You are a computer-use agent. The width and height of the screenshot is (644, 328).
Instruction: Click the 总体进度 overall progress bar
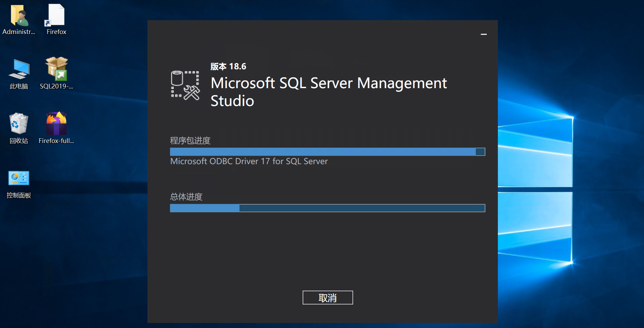(x=327, y=208)
